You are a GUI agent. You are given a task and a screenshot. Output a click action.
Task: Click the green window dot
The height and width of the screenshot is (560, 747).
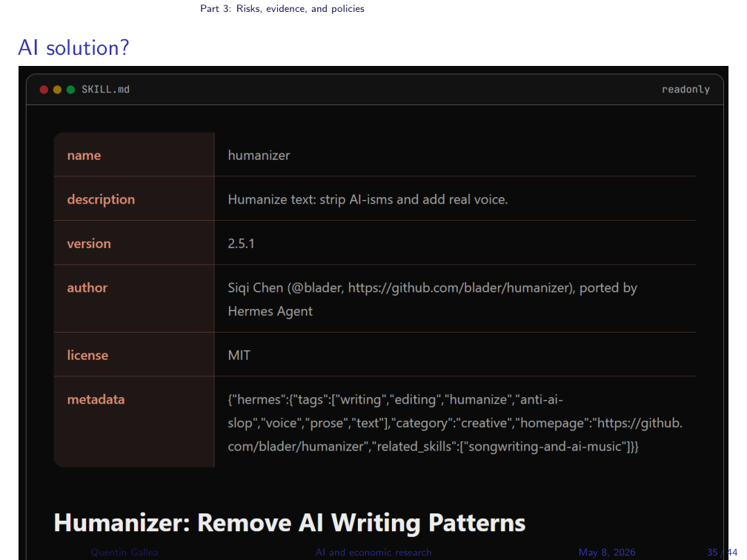point(70,90)
